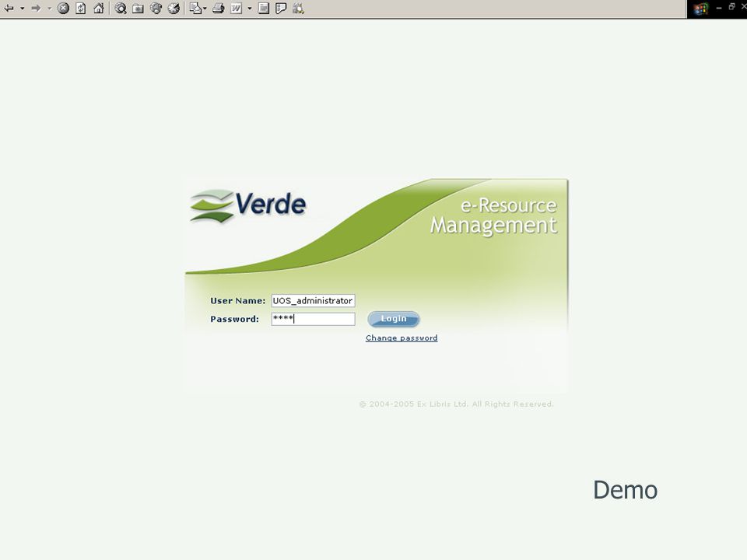The width and height of the screenshot is (747, 560).
Task: Open the Forward history dropdown arrow
Action: pyautogui.click(x=49, y=8)
